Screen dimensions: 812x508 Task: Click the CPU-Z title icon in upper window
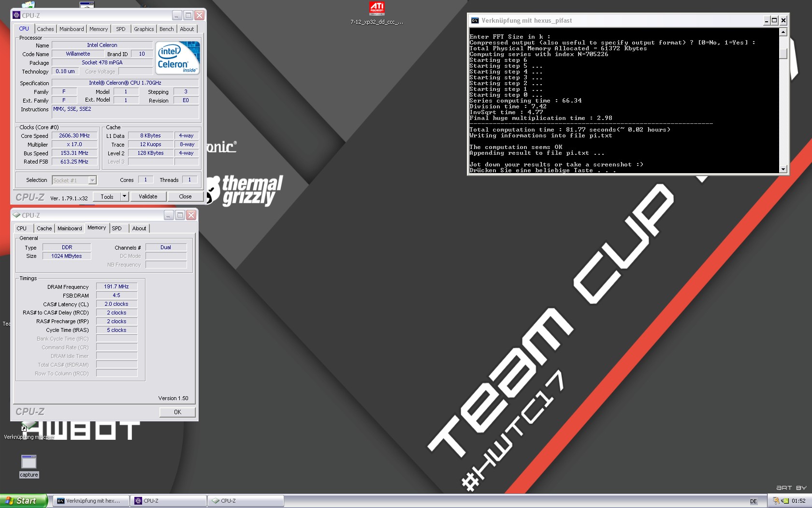pyautogui.click(x=16, y=15)
